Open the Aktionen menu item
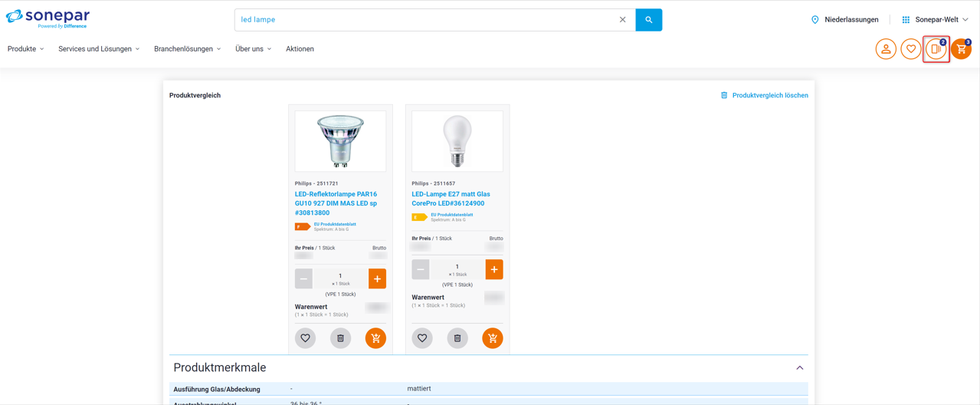 coord(300,49)
